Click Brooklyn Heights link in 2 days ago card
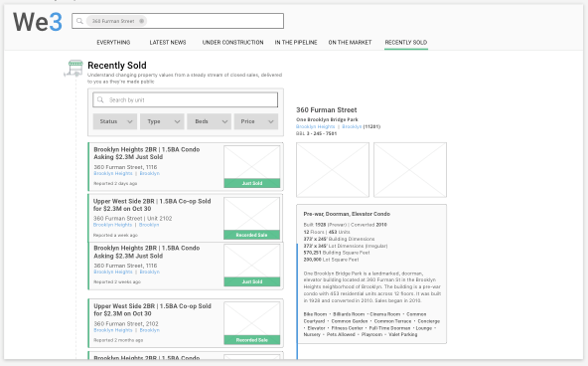The image size is (588, 366). 113,173
